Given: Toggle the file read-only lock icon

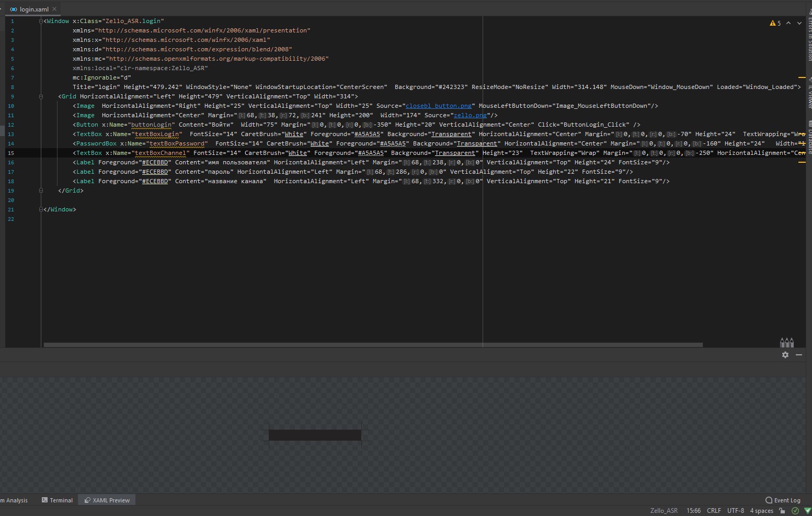Looking at the screenshot, I should tap(782, 511).
